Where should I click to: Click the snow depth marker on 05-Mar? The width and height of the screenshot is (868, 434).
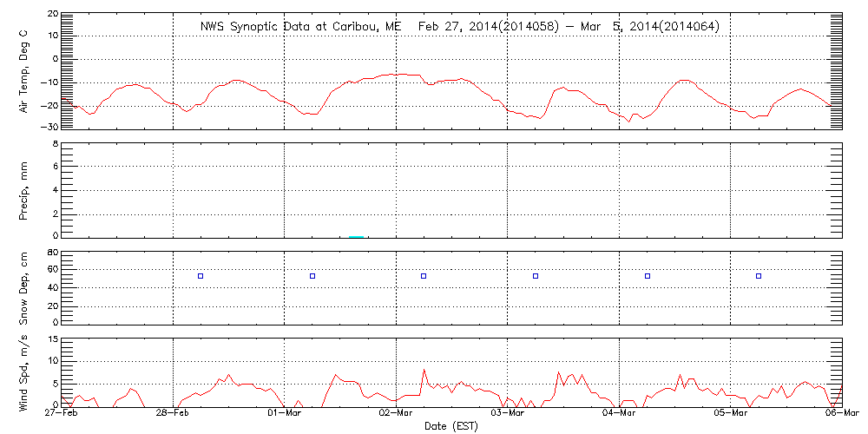759,276
